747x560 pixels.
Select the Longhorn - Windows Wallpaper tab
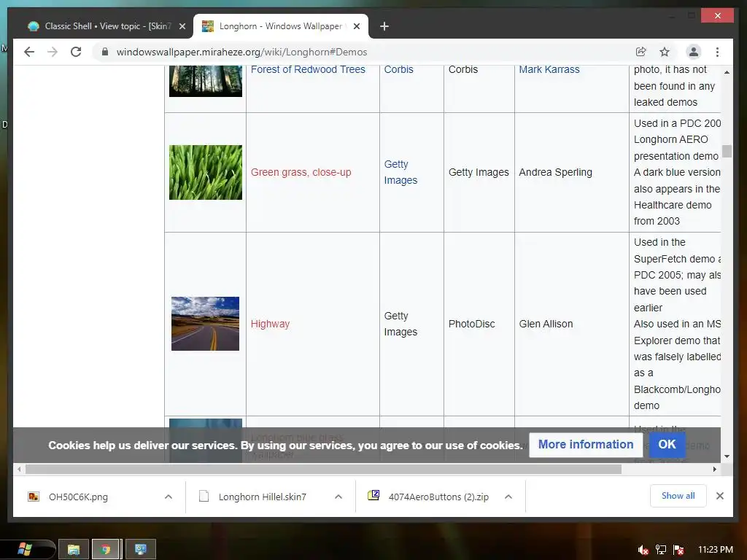(281, 26)
